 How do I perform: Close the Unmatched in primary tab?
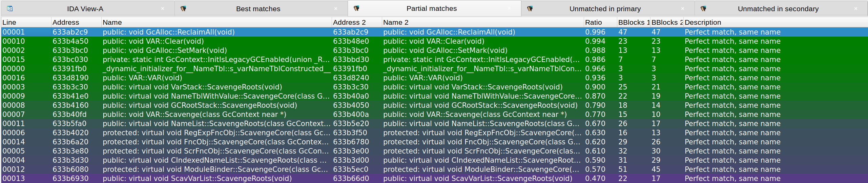683,9
